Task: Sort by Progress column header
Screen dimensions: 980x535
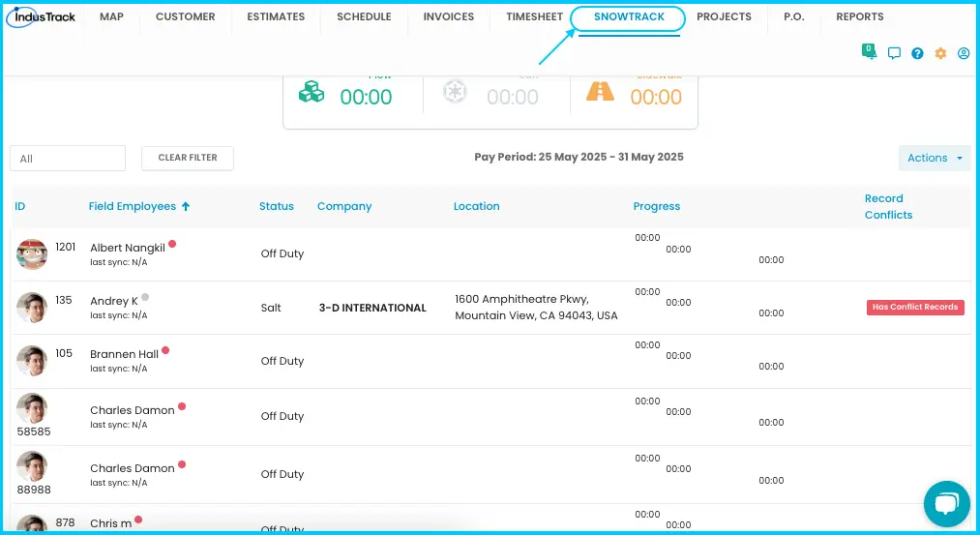Action: (656, 206)
